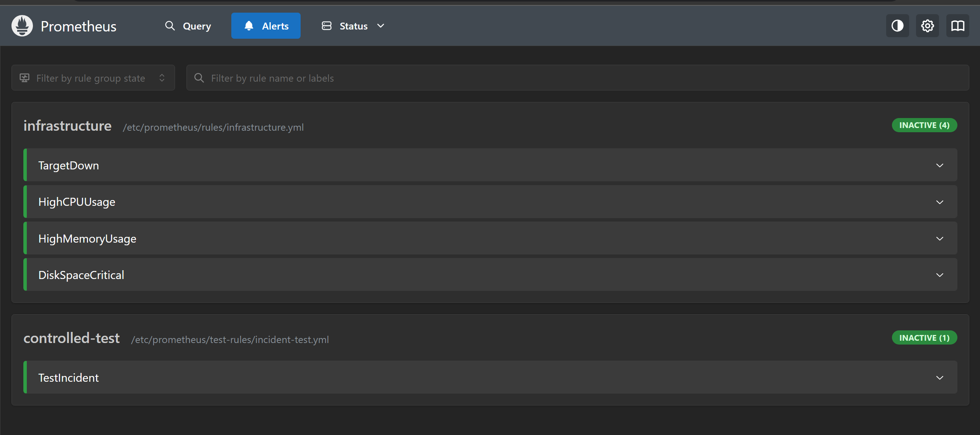Screen dimensions: 980x435
Task: Open the documentation book icon
Action: [x=957, y=26]
